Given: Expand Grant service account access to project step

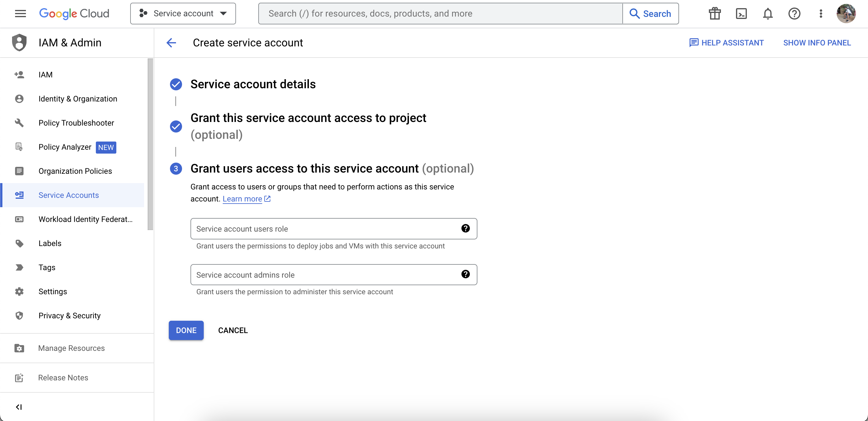Looking at the screenshot, I should click(x=308, y=126).
